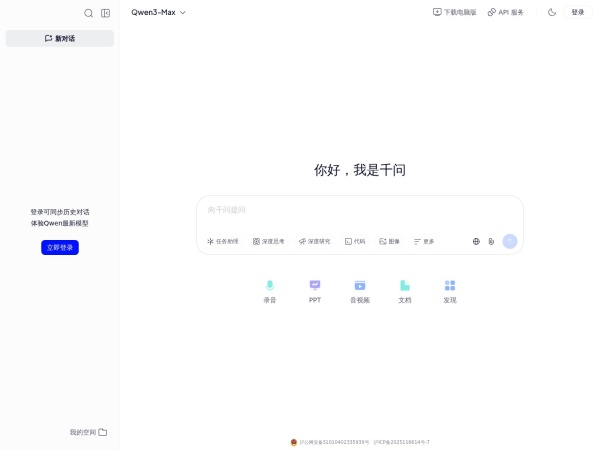Image resolution: width=600 pixels, height=450 pixels.
Task: Start a new chat with 新对话
Action: 60,38
